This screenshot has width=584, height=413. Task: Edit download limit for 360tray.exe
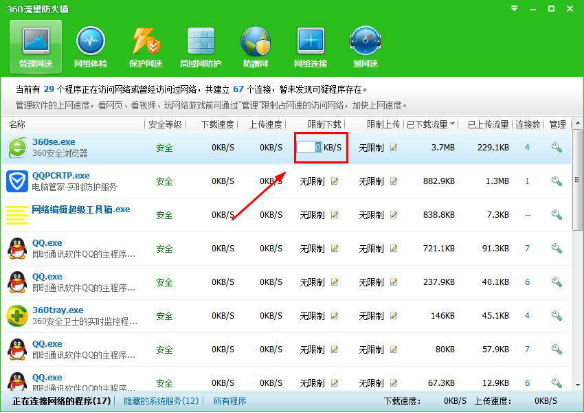(x=335, y=315)
